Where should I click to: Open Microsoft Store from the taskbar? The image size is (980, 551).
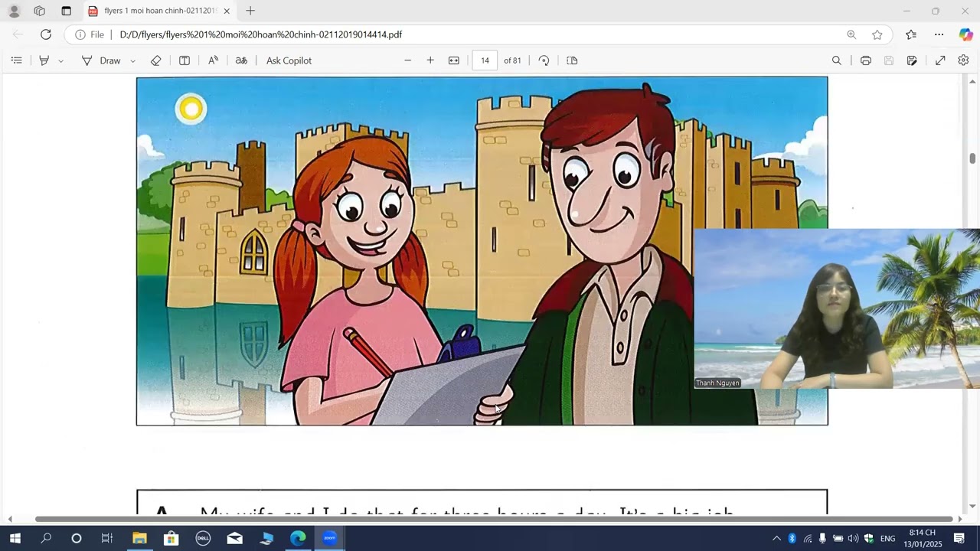point(171,538)
